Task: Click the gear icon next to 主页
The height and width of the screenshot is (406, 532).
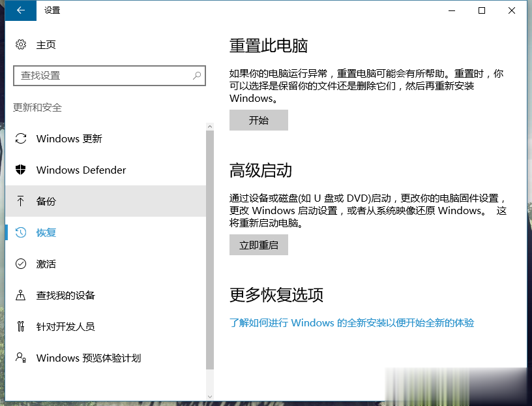Action: click(19, 44)
